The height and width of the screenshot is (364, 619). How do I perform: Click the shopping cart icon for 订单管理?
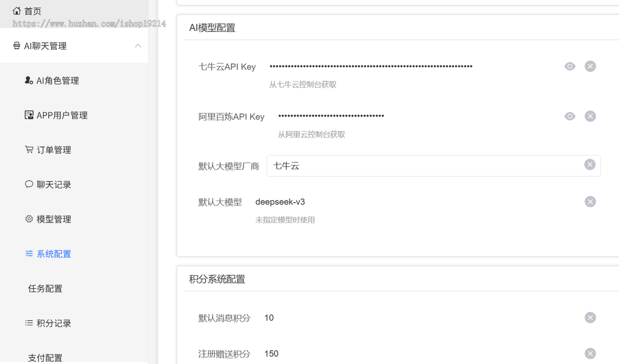29,150
